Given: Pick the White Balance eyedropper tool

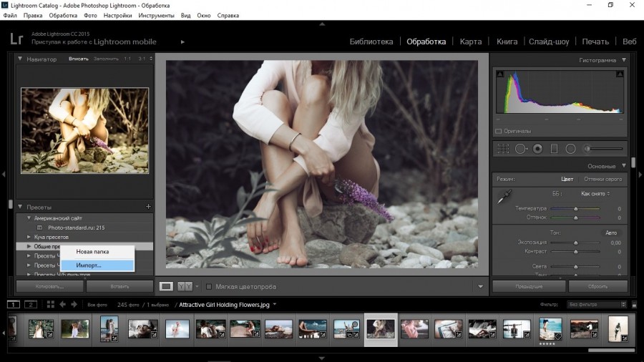Looking at the screenshot, I should (x=504, y=197).
